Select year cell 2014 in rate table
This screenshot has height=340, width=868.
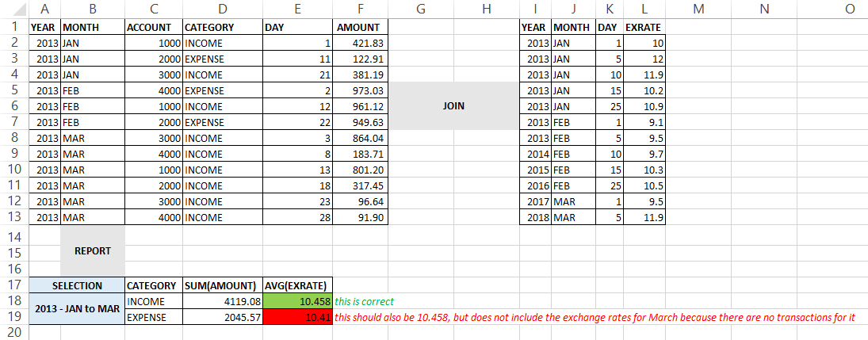(535, 154)
